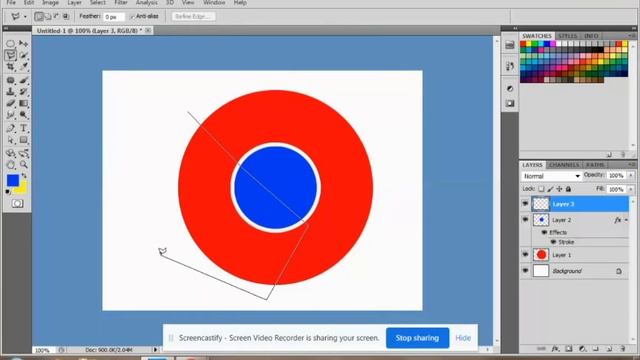
Task: Create a new layer with the bottom icon
Action: point(609,349)
